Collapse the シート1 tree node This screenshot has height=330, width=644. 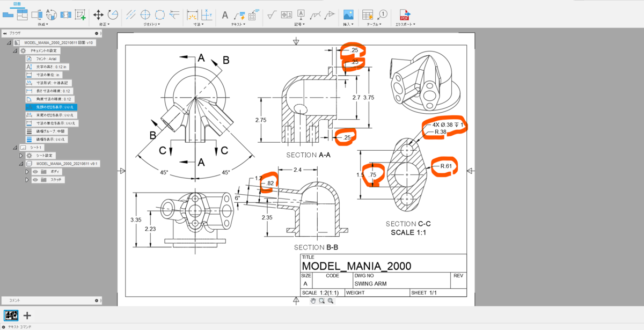tap(15, 147)
